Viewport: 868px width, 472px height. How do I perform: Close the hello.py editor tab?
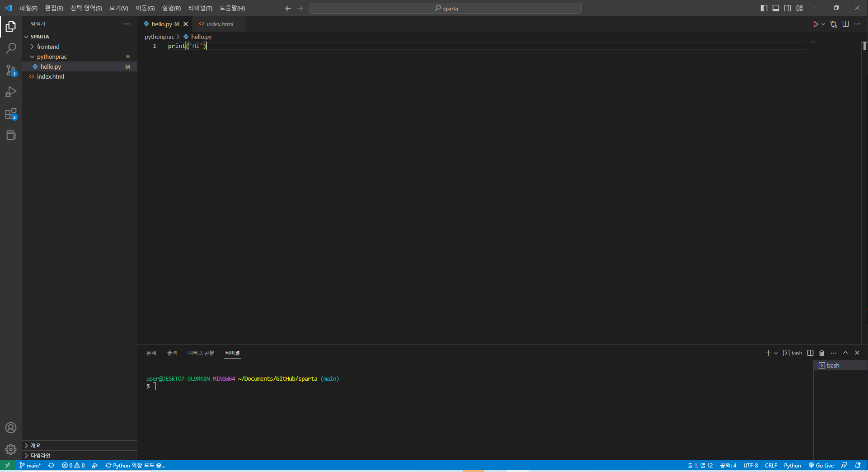coord(186,24)
